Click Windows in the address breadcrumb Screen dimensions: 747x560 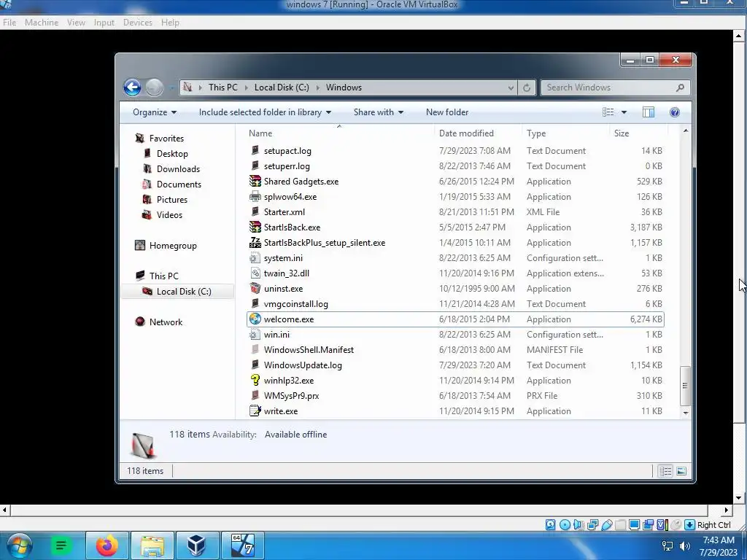pos(344,87)
